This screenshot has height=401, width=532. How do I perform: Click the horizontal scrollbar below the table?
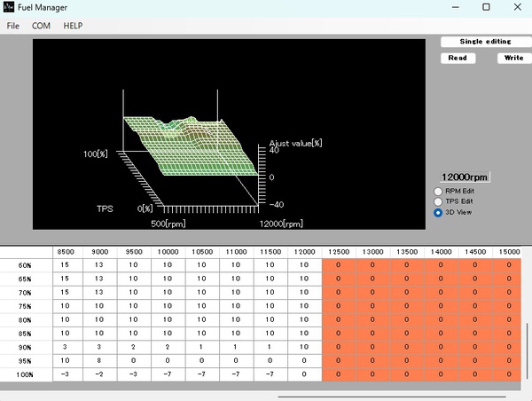tap(392, 396)
